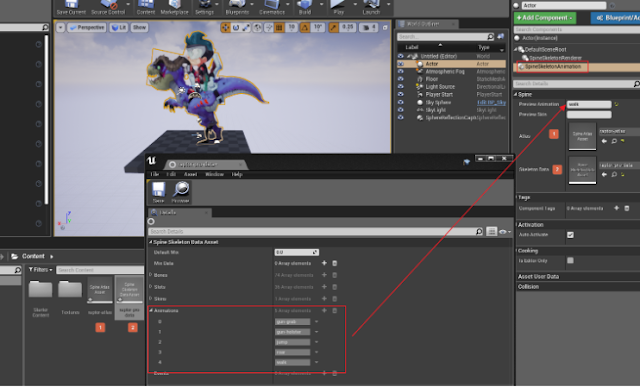Open the Window menu in asset editor
Screen dimensions: 640x387
214,174
